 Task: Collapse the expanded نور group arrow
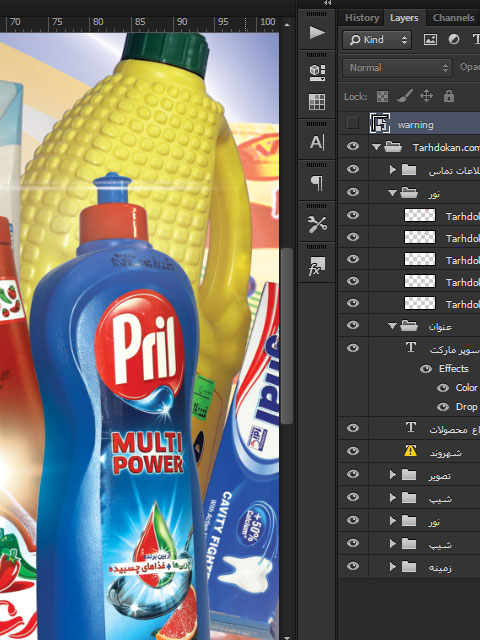coord(392,193)
